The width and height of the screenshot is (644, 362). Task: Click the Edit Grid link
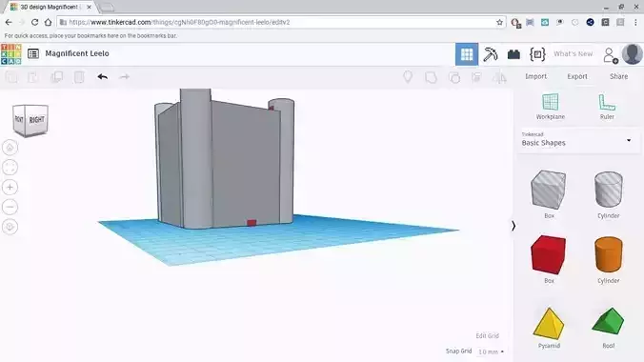pyautogui.click(x=487, y=335)
